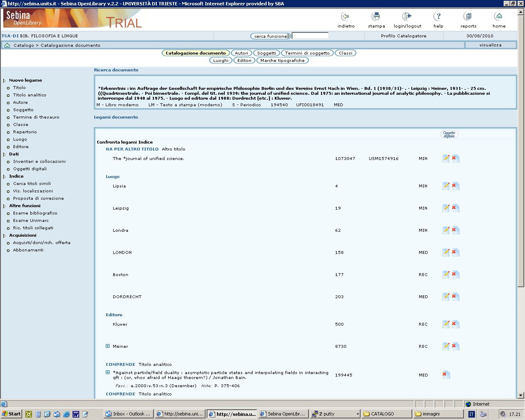Screen dimensions: 525x420
Task: Open Inventari e collocazioni link
Action: pyautogui.click(x=39, y=161)
